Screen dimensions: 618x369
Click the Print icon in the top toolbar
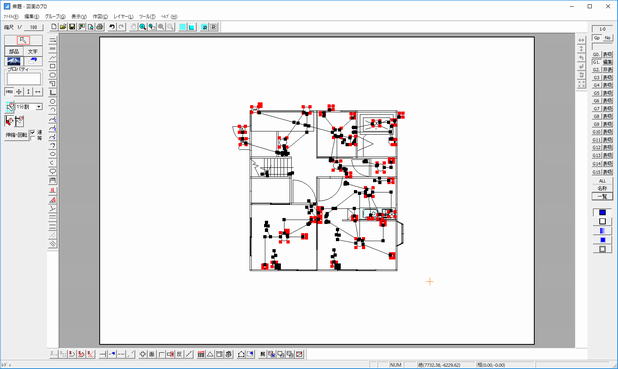coord(100,27)
